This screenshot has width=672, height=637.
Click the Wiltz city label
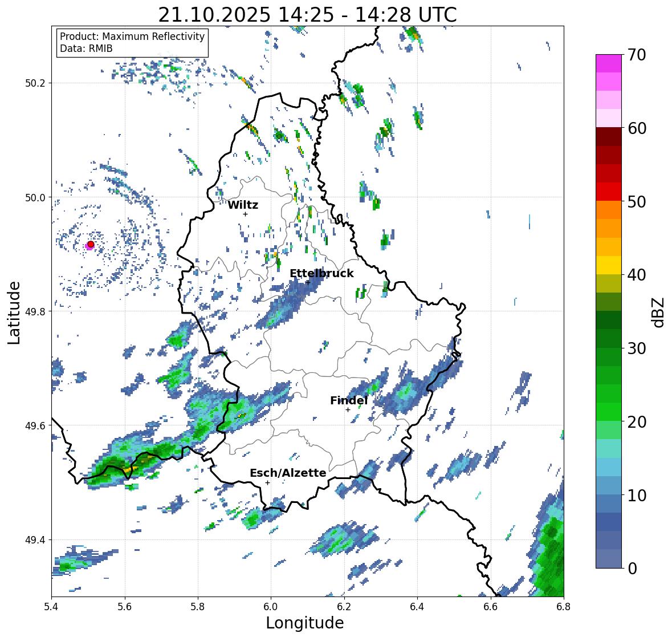click(243, 205)
